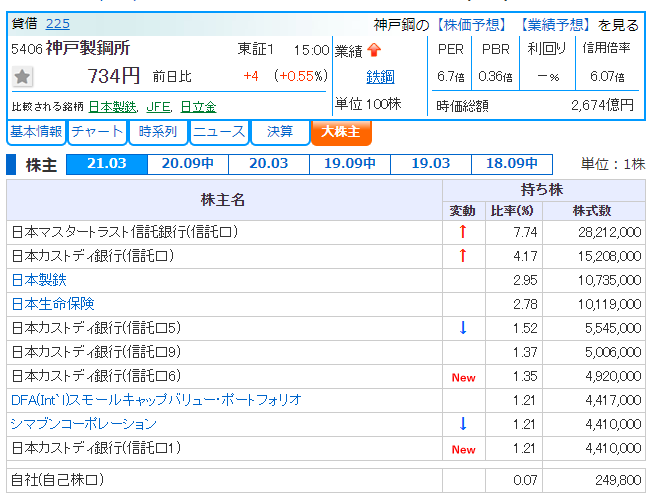Open compared stock 日本製鉄 link
Viewport: 651px width, 496px height.
tap(112, 107)
